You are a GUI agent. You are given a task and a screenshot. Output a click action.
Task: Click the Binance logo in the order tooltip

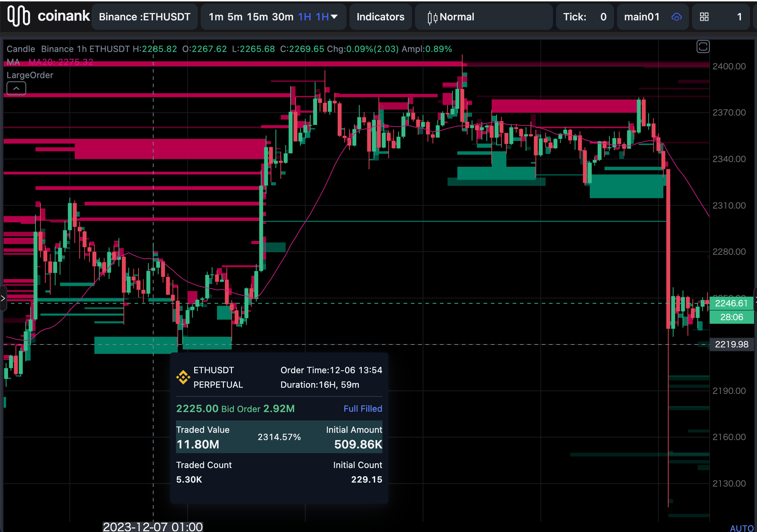(183, 377)
